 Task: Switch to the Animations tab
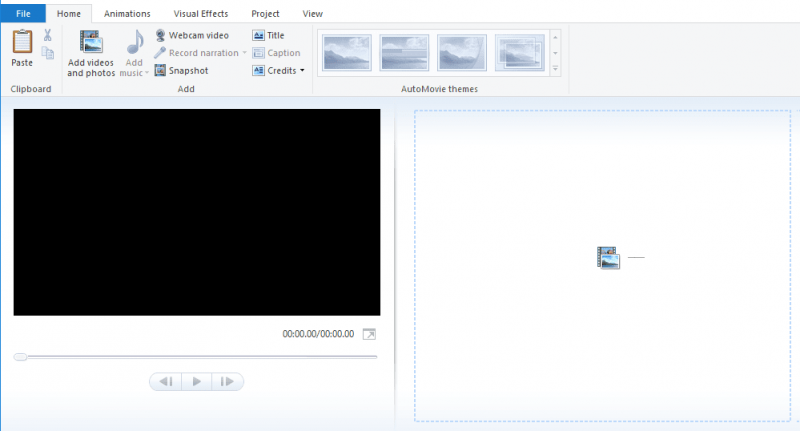127,14
